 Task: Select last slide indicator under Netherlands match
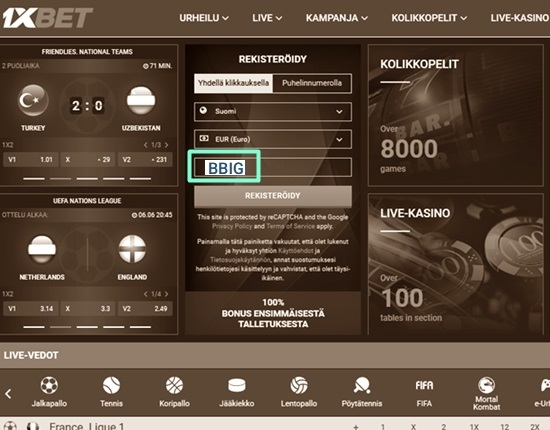[x=140, y=327]
